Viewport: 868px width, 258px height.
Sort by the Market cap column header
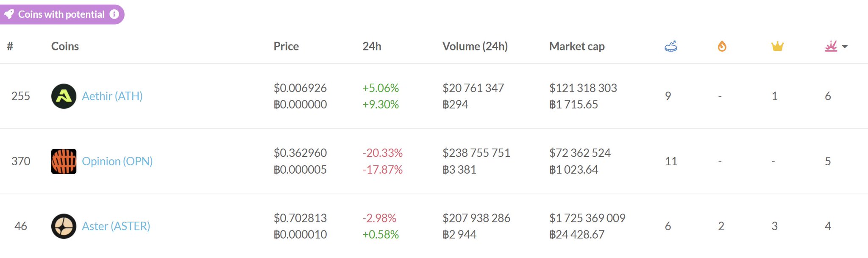pos(576,46)
